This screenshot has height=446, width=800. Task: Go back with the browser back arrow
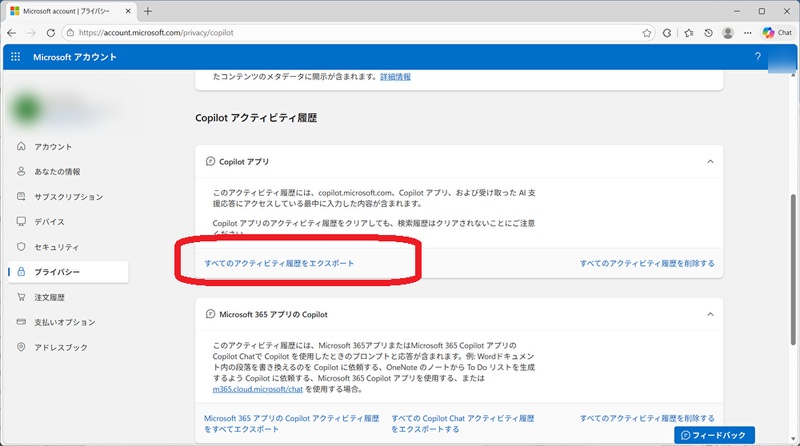click(x=12, y=33)
